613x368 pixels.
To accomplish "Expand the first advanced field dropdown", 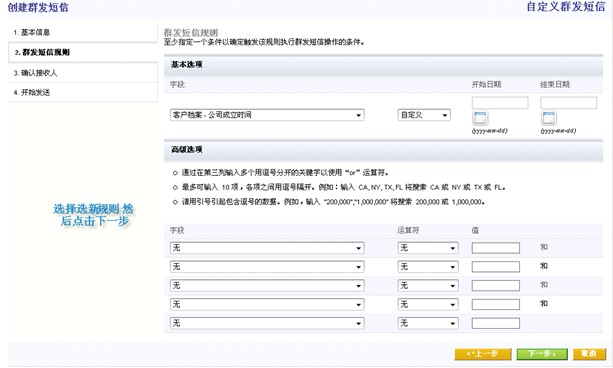I will point(267,248).
